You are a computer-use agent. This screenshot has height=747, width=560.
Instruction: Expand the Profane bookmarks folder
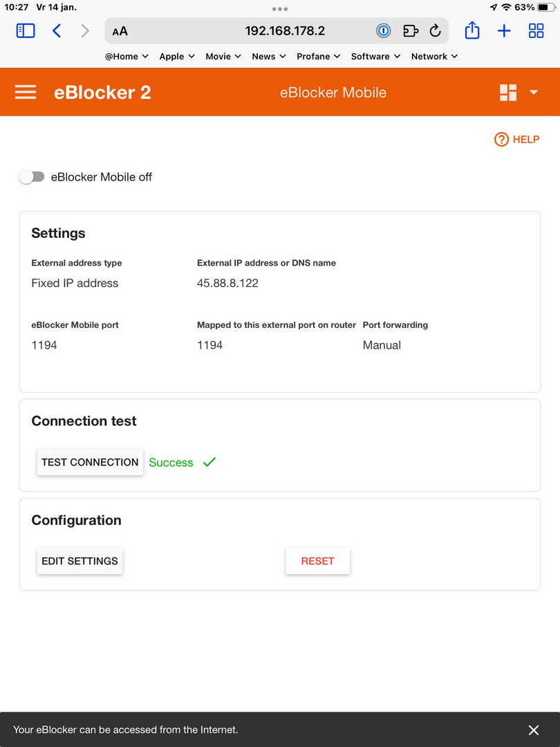319,56
